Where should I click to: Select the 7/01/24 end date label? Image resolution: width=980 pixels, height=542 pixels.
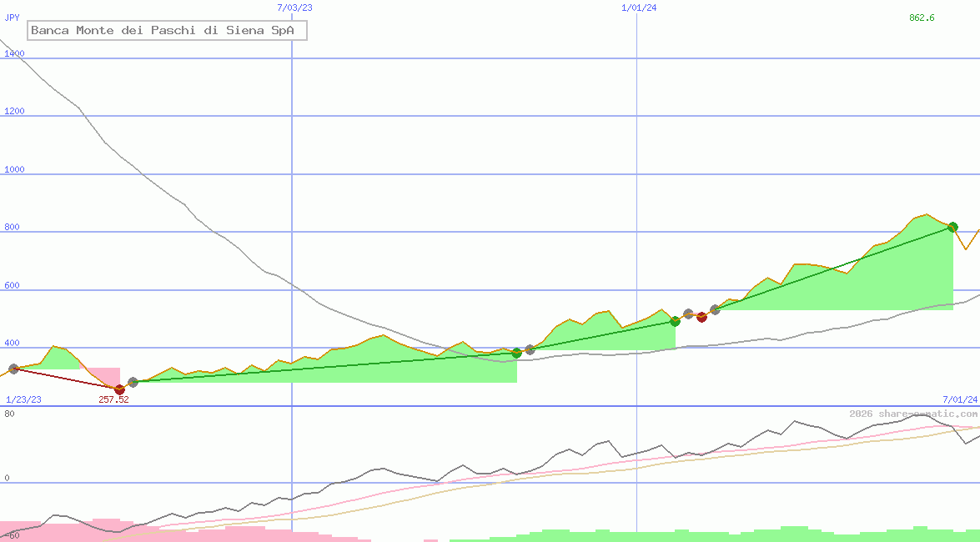pyautogui.click(x=959, y=399)
